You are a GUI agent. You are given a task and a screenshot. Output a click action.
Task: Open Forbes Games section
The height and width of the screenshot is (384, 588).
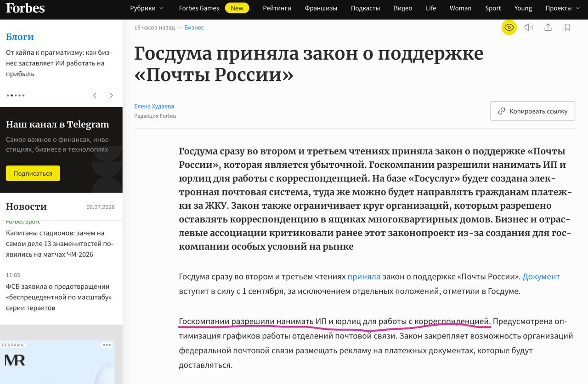pos(199,8)
